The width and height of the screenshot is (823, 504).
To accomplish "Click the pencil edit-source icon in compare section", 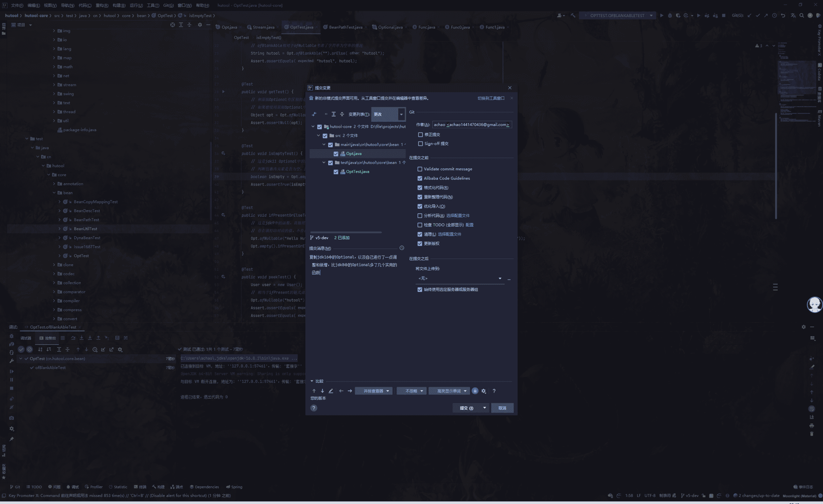I will pyautogui.click(x=331, y=391).
